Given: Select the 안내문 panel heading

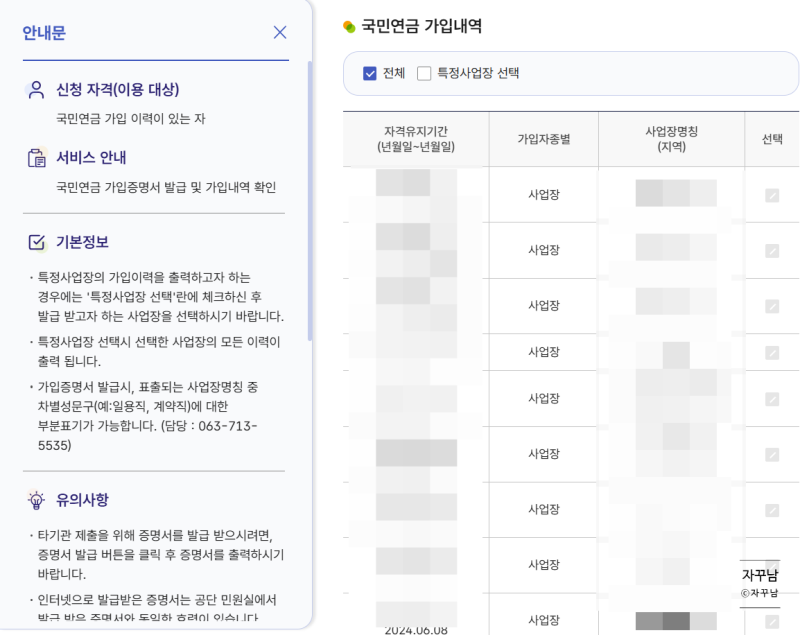Looking at the screenshot, I should (44, 33).
